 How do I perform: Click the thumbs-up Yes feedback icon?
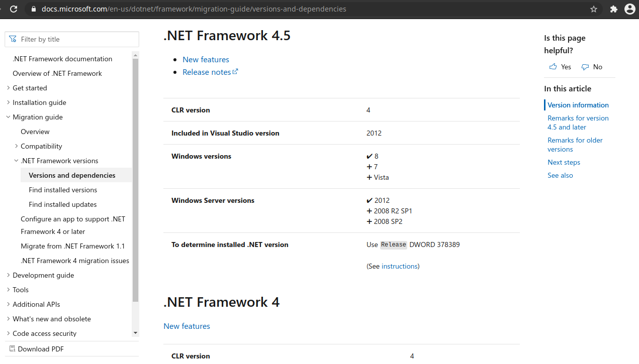[553, 67]
